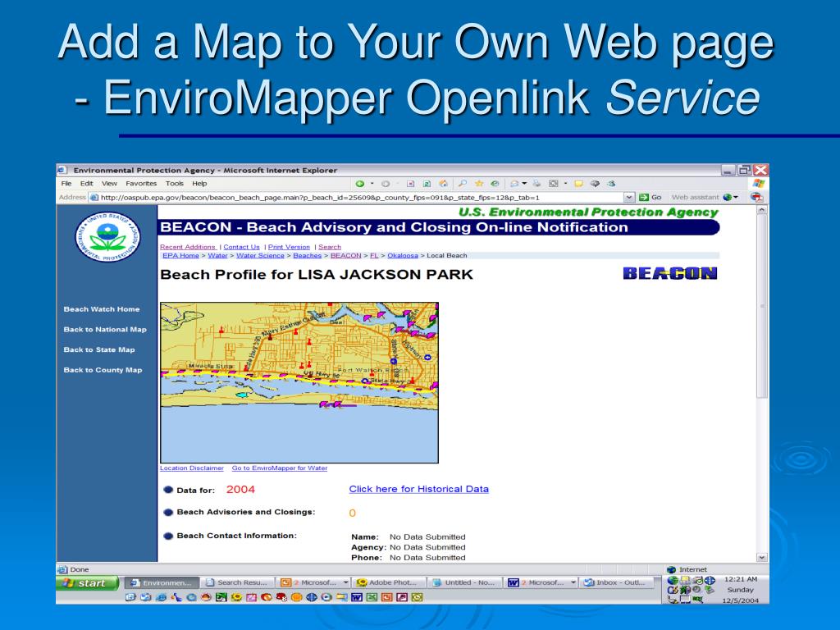Click the FL breadcrumb link
The image size is (840, 630).
pyautogui.click(x=374, y=256)
